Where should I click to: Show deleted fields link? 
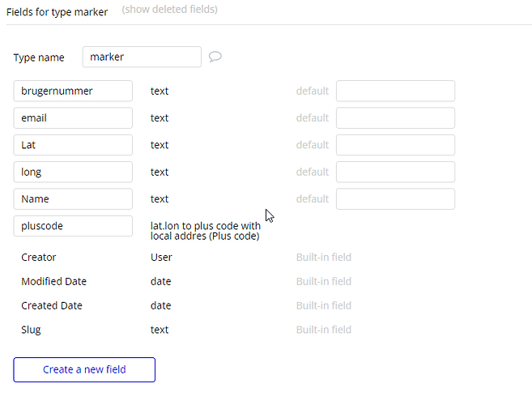(169, 10)
